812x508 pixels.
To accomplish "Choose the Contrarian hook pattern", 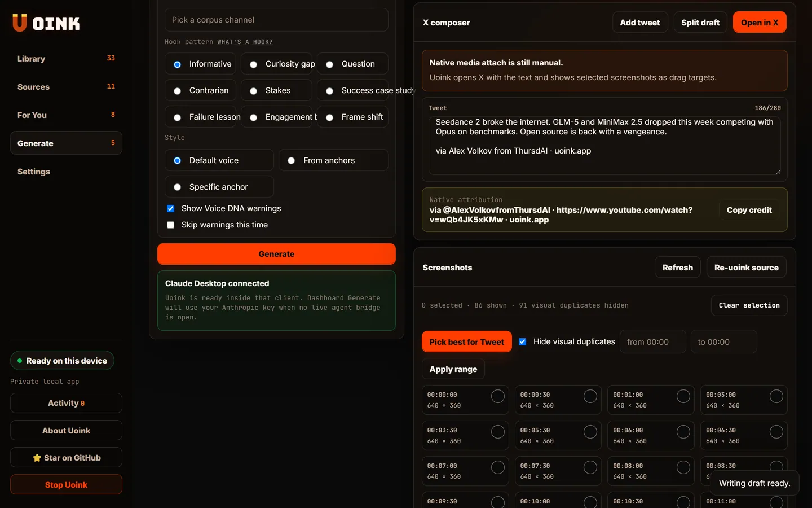I will [x=201, y=90].
